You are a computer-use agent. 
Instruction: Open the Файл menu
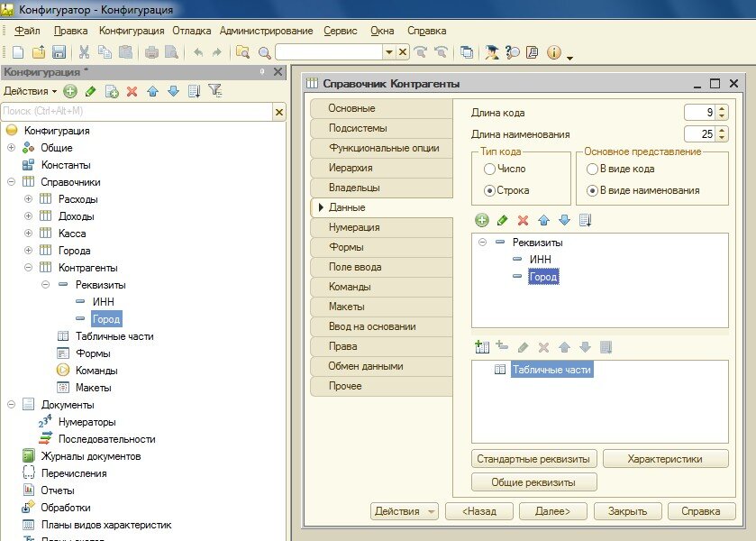click(27, 31)
